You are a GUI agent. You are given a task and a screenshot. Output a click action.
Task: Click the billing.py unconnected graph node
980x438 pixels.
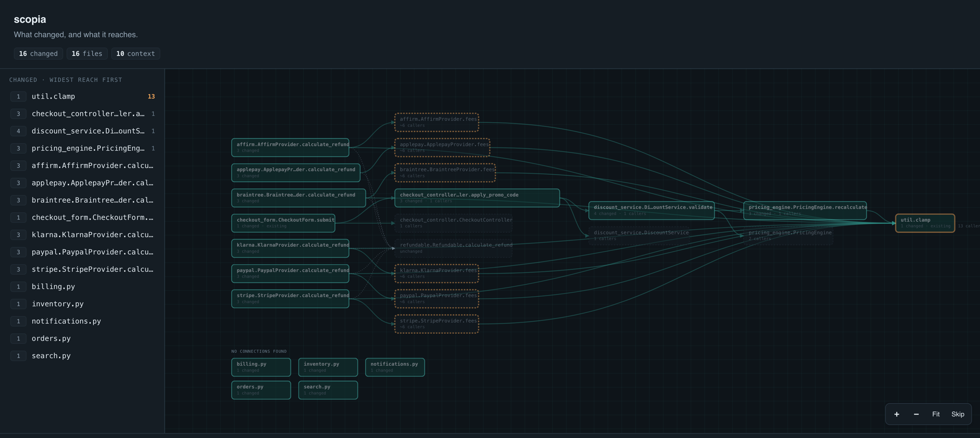tap(261, 367)
